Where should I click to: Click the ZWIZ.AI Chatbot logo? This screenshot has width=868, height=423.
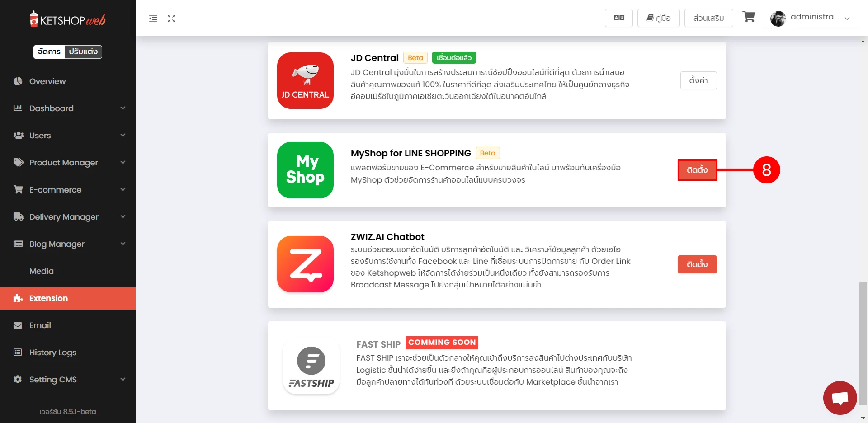click(x=305, y=264)
